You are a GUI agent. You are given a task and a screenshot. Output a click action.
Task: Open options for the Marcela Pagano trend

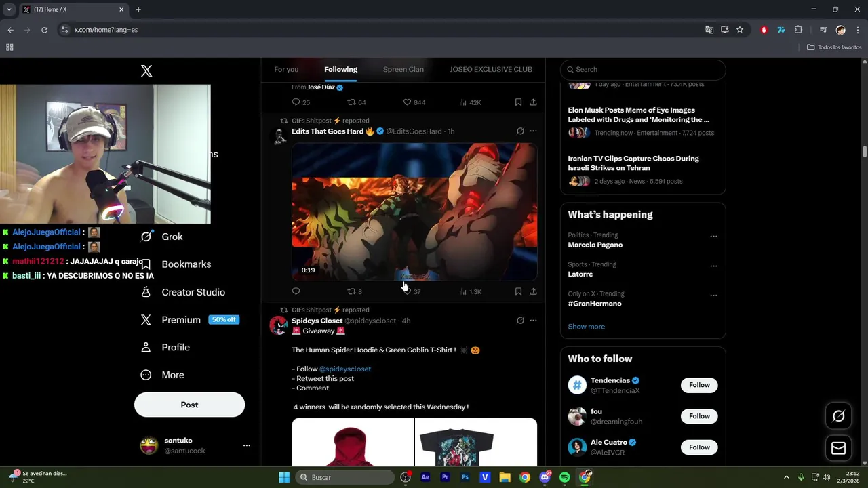(713, 236)
